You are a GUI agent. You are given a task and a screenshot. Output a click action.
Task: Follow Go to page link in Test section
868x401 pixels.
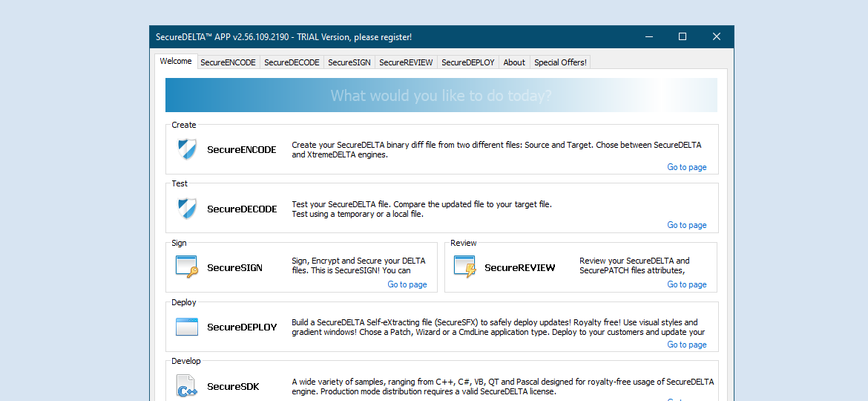686,226
